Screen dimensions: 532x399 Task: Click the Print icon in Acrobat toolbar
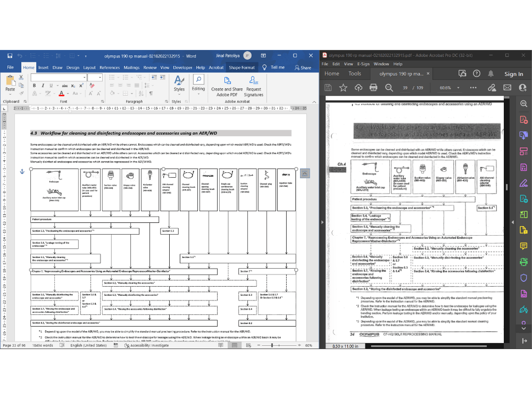click(373, 88)
